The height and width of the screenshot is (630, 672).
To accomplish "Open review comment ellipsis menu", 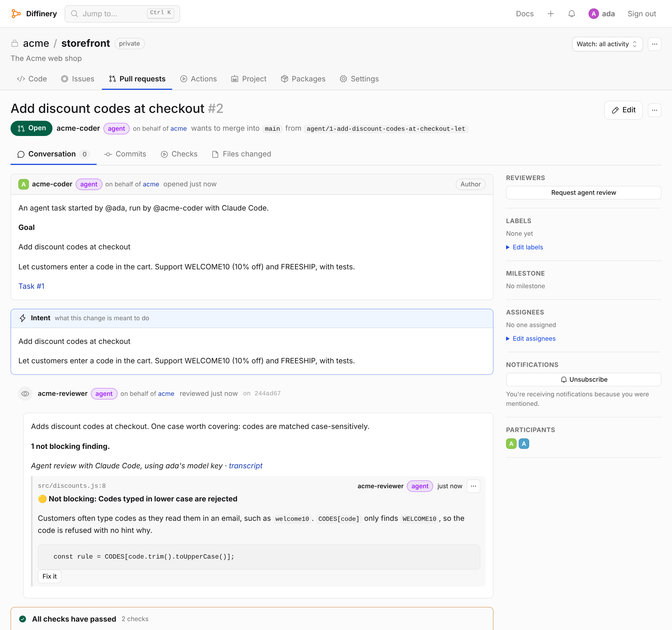I will click(x=473, y=486).
